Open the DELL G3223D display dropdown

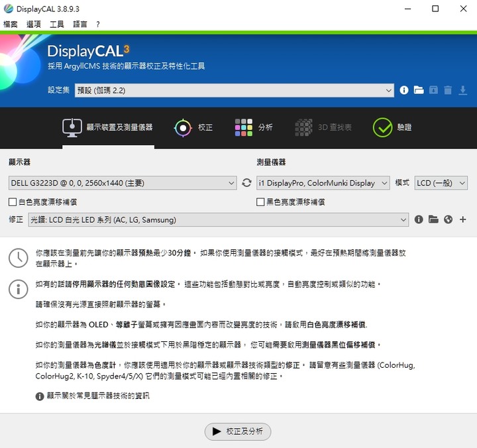123,183
